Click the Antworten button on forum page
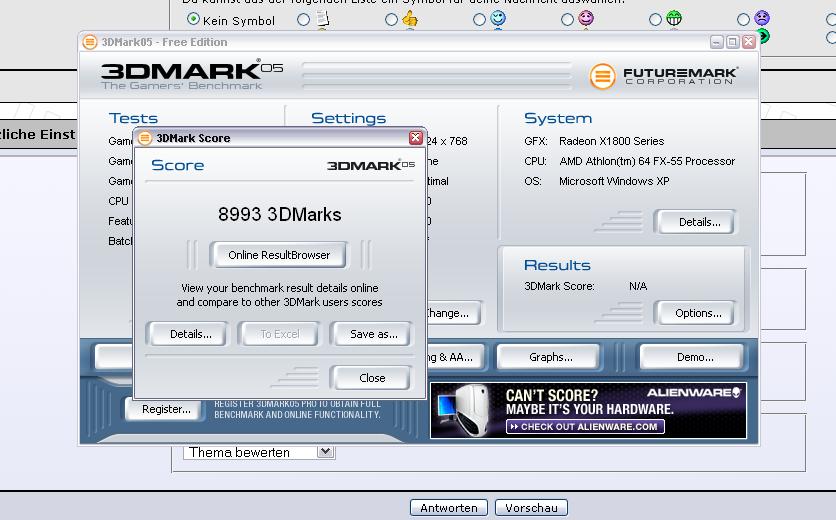The width and height of the screenshot is (836, 520). [x=448, y=508]
